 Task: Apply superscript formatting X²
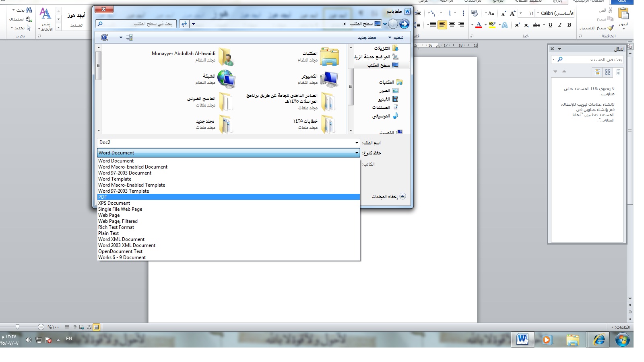coord(518,25)
